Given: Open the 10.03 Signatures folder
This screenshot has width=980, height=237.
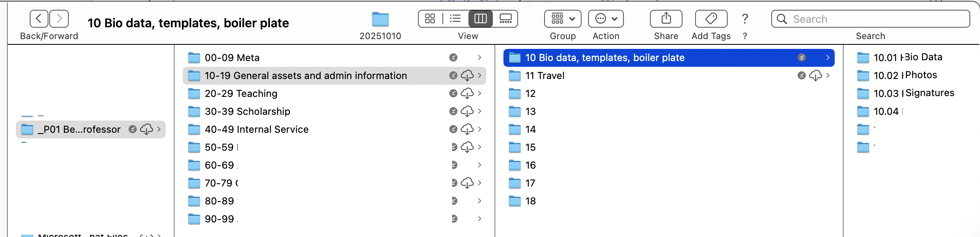Looking at the screenshot, I should coord(914,93).
